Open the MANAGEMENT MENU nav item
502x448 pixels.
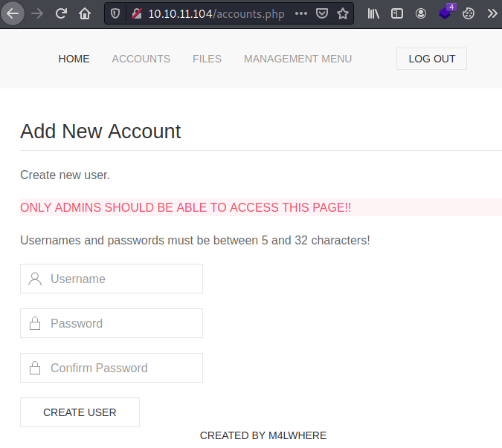click(x=297, y=59)
